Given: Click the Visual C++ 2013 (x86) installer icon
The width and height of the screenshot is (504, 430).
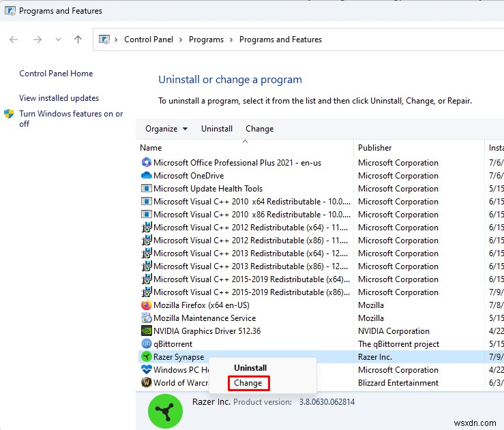Looking at the screenshot, I should point(146,266).
